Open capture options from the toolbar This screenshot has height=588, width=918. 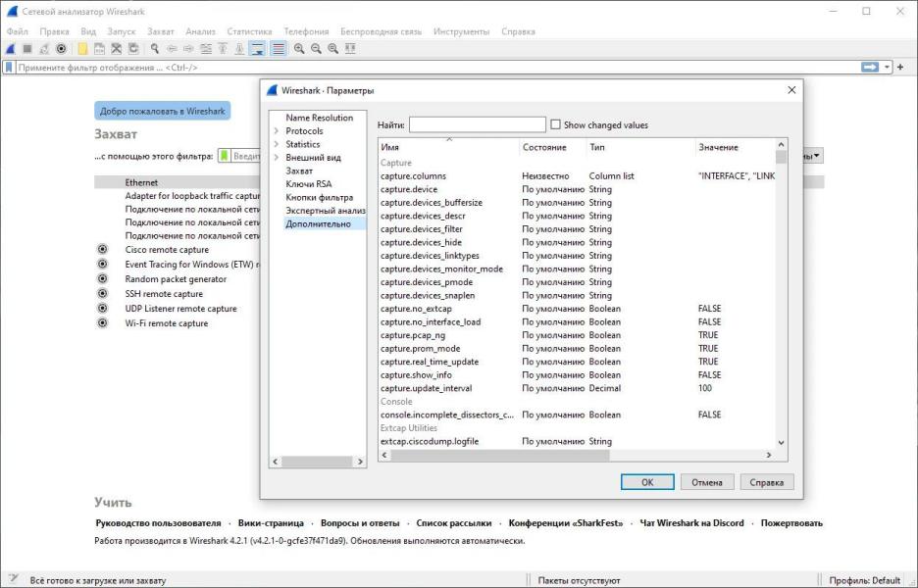(x=61, y=49)
